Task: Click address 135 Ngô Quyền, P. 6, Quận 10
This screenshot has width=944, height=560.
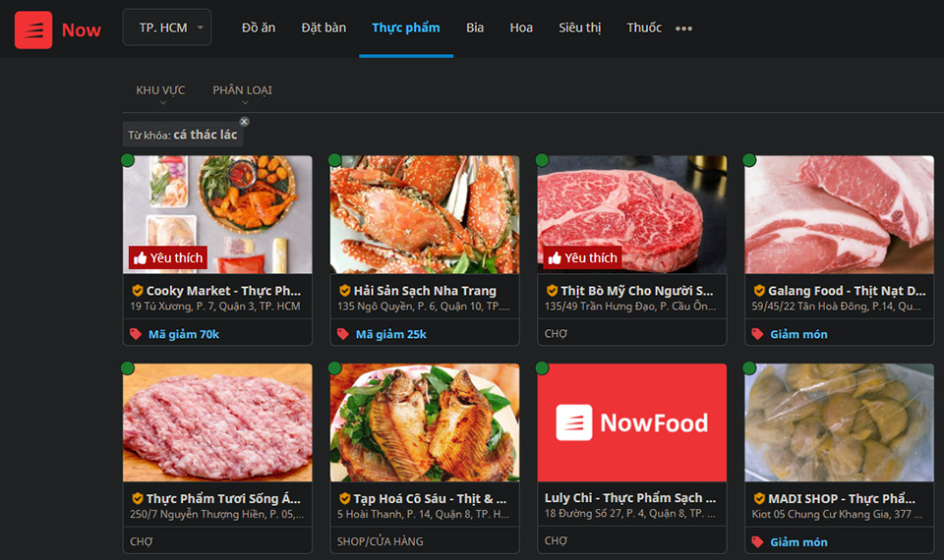Action: [423, 307]
